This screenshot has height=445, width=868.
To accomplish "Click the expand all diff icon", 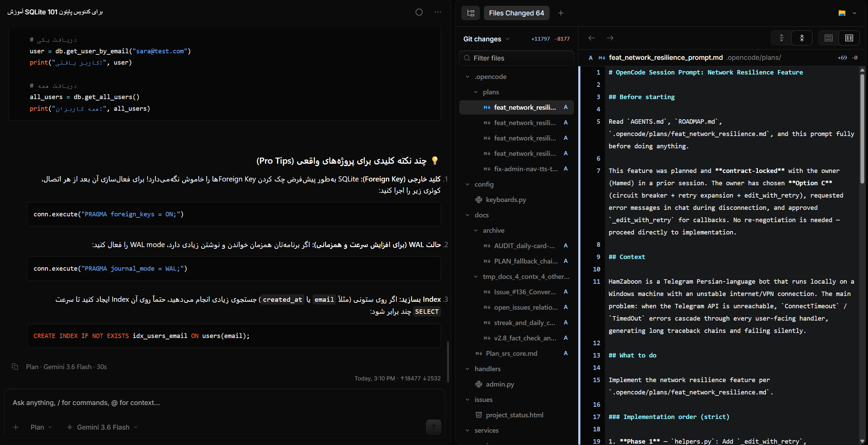I will (781, 38).
